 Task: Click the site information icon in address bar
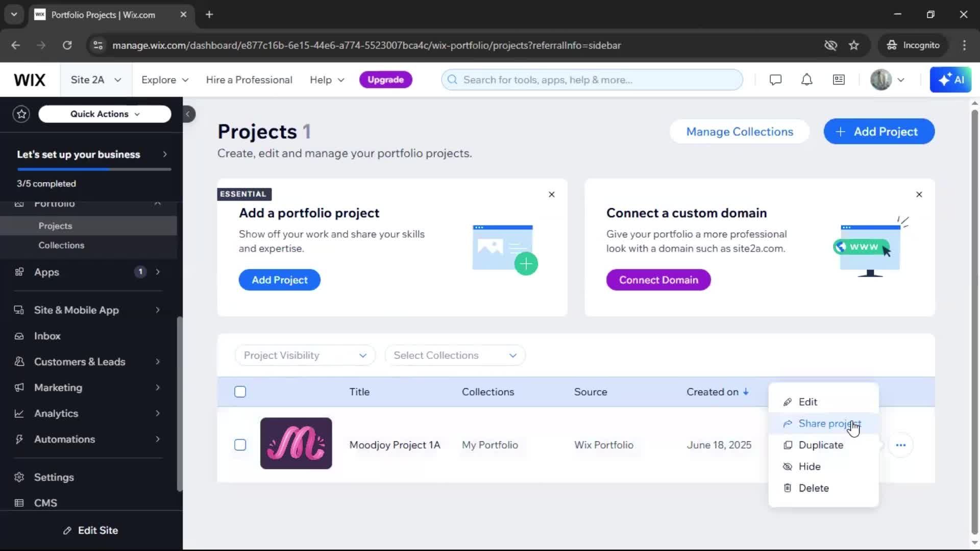coord(97,45)
